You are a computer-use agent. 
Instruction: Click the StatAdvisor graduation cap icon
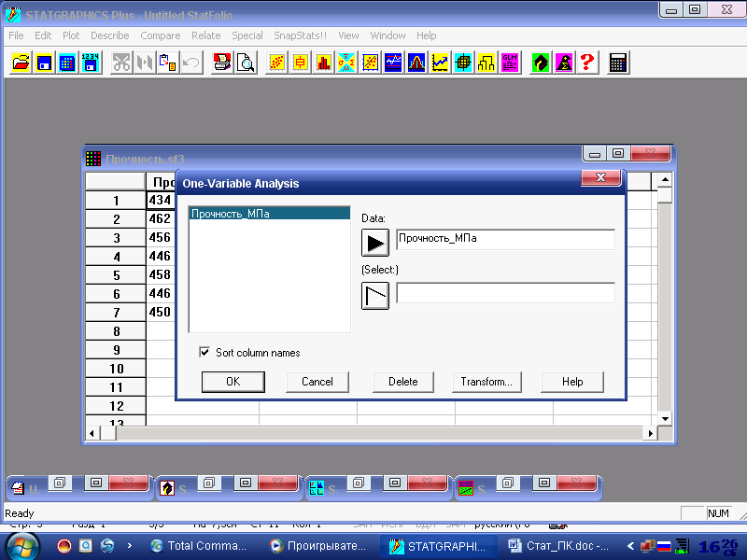541,63
